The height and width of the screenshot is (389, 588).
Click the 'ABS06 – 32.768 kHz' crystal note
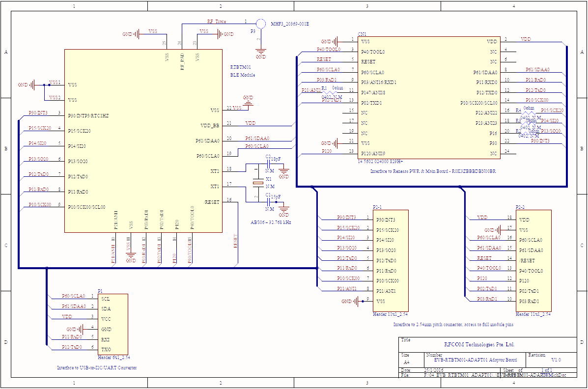tap(271, 222)
